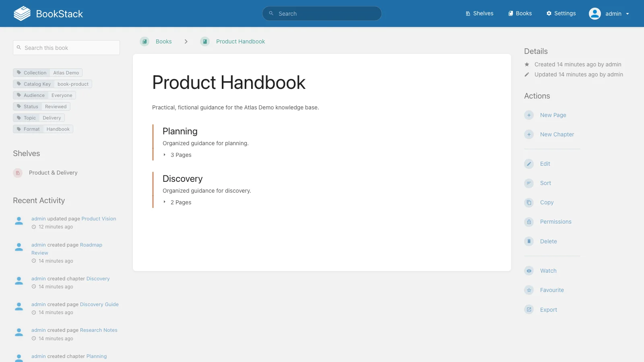
Task: Expand the Planning chapter's 3 Pages list
Action: [x=177, y=155]
